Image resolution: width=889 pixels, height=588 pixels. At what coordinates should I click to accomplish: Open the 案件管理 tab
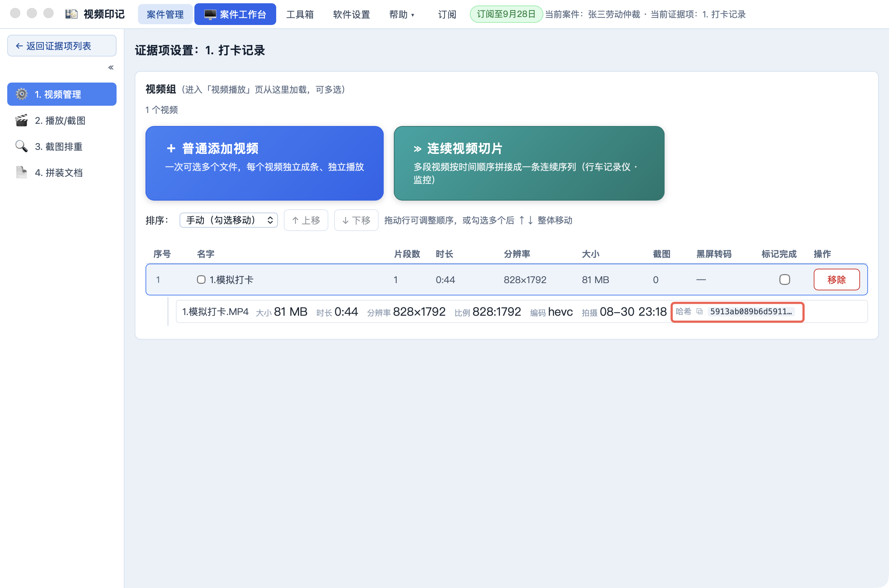click(x=165, y=14)
